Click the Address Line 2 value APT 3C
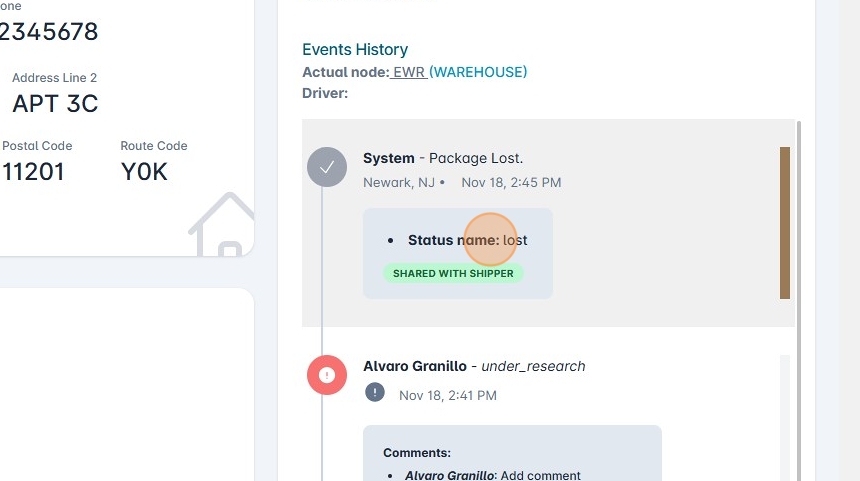 (55, 103)
